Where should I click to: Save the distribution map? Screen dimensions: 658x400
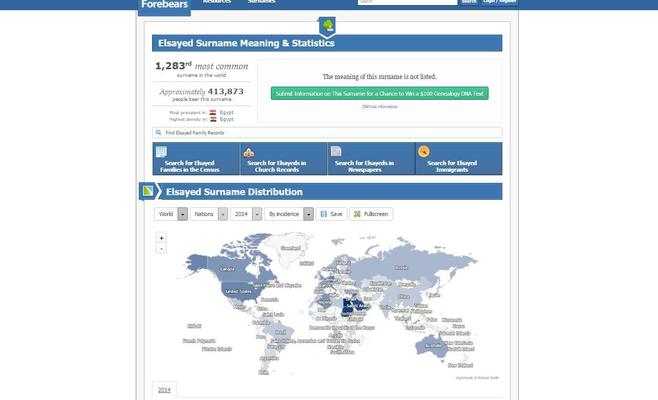click(332, 214)
